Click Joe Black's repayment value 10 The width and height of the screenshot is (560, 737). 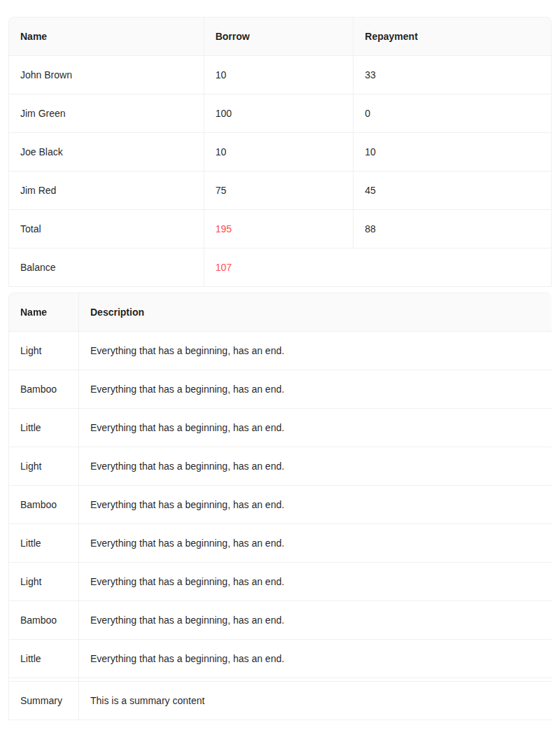tap(370, 152)
